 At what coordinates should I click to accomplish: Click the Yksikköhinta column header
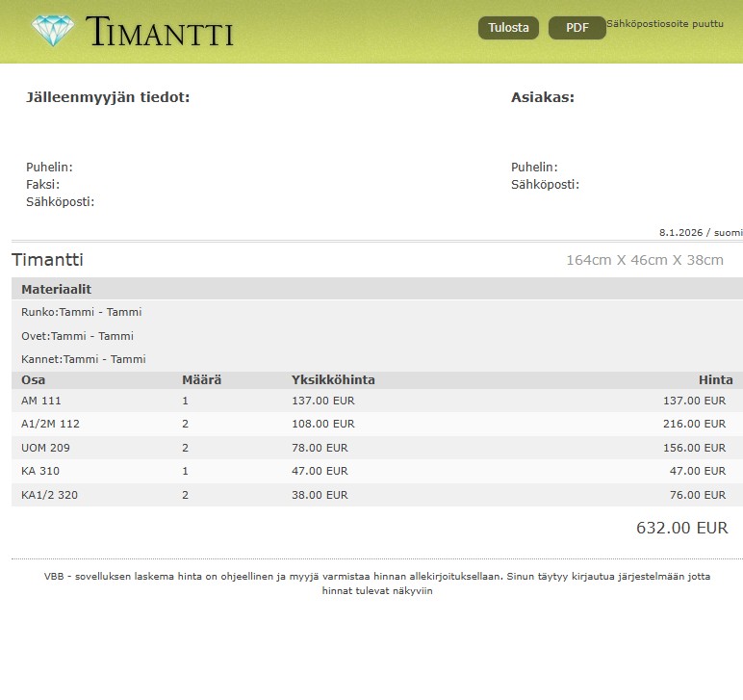point(333,379)
